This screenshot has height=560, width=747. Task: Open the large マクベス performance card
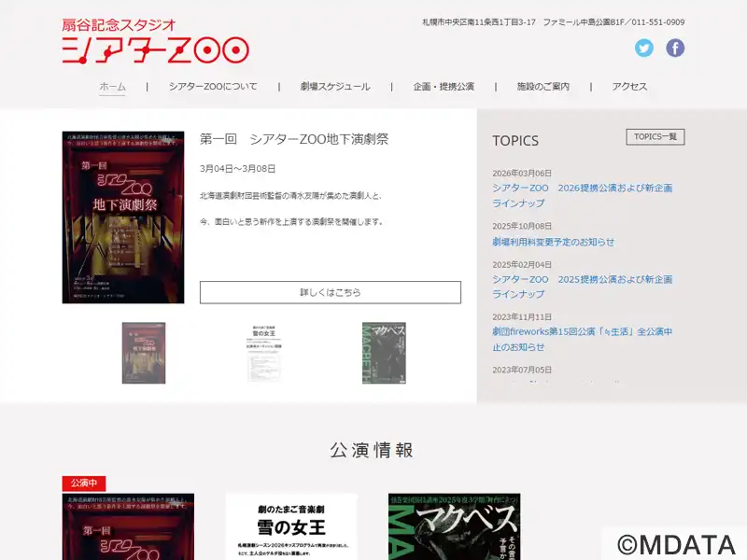(x=455, y=526)
